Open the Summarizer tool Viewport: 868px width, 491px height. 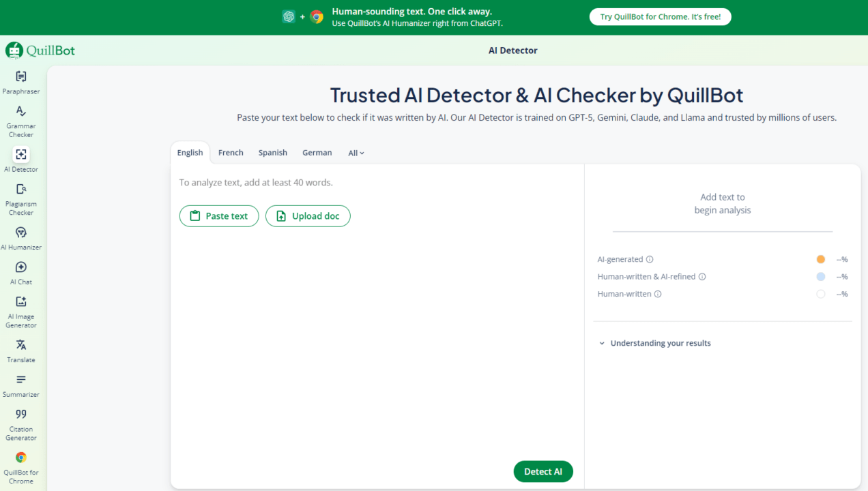[21, 385]
